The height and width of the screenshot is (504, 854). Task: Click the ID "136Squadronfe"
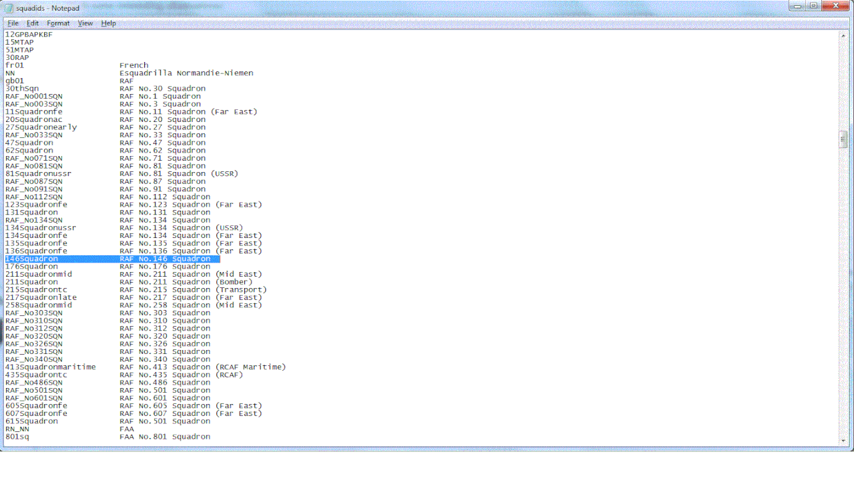tap(36, 251)
